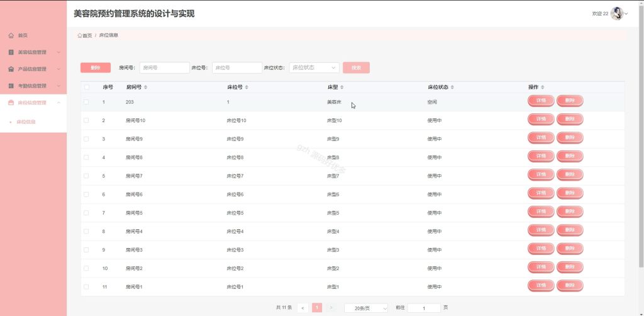644x316 pixels.
Task: Check the row for room 203
Action: coord(86,101)
